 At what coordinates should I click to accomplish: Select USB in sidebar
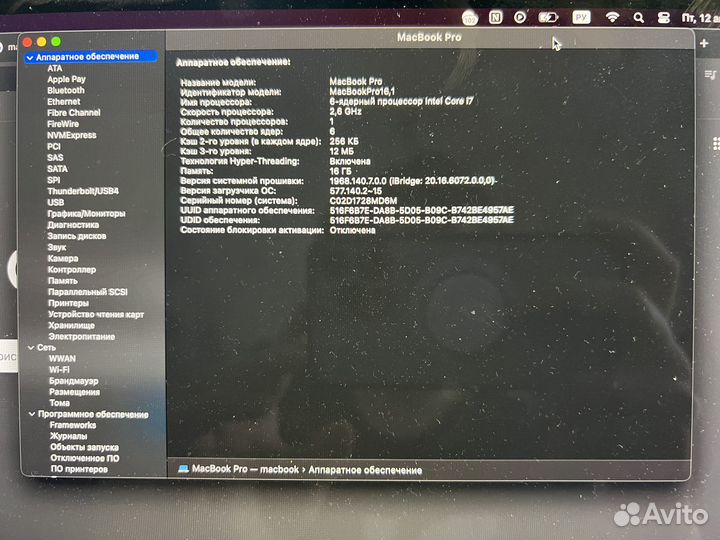pos(56,202)
